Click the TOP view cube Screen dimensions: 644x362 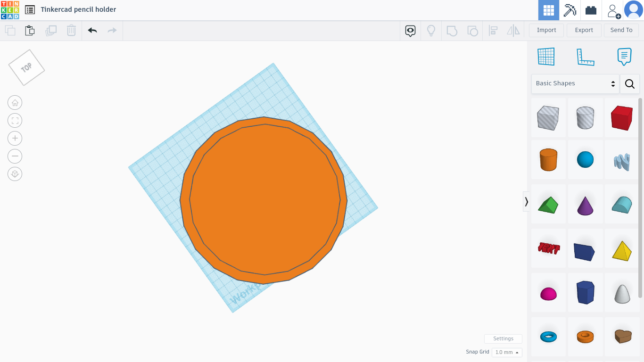tap(26, 67)
